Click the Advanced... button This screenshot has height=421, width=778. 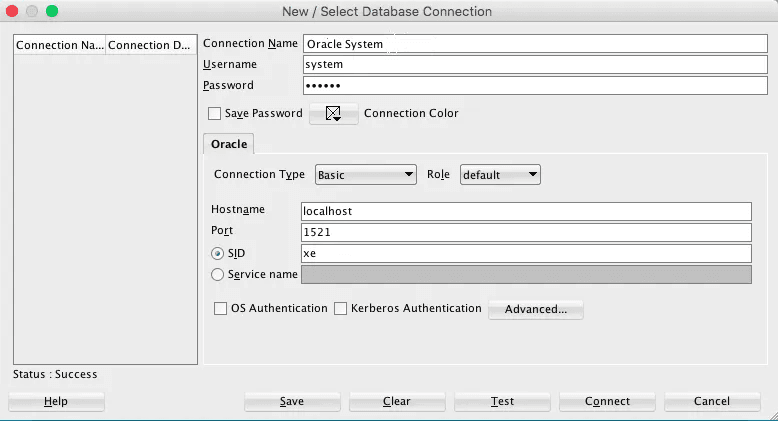coord(535,309)
